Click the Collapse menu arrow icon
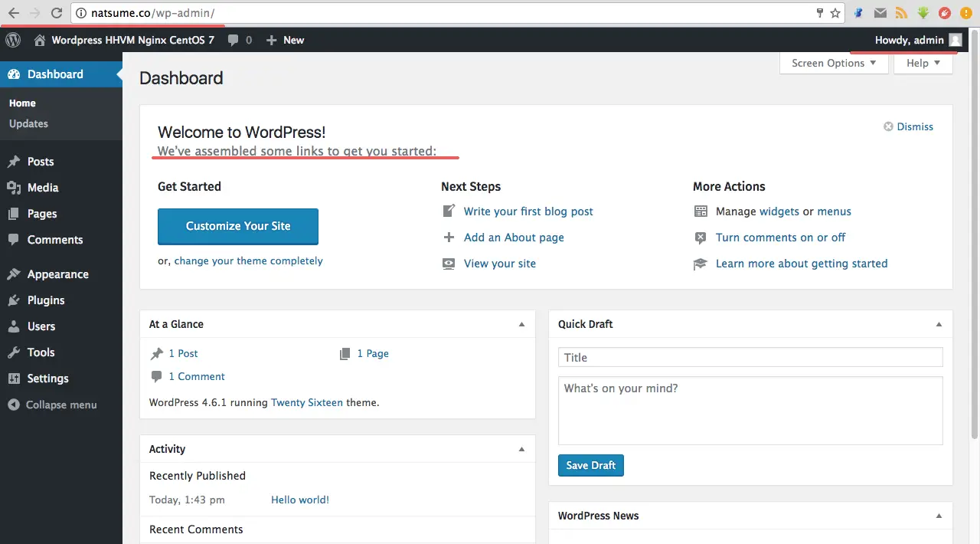Image resolution: width=980 pixels, height=544 pixels. click(13, 405)
